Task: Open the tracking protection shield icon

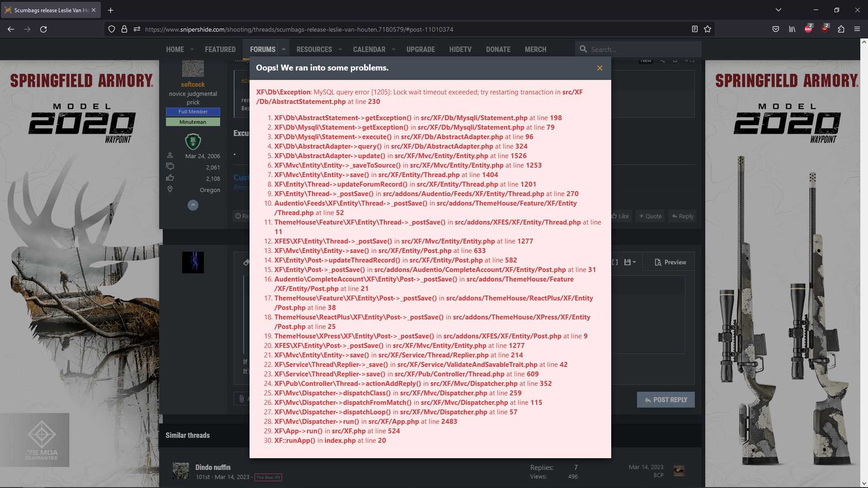Action: point(112,29)
